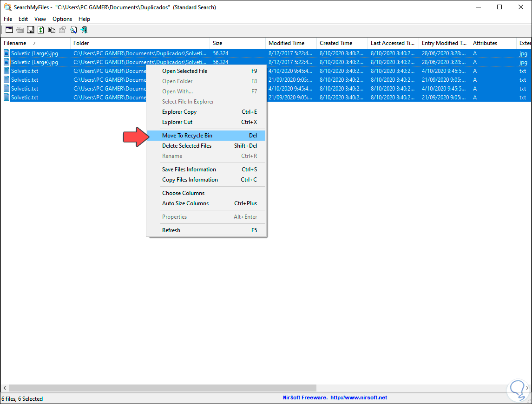Choose Open Selected File from context menu
The image size is (532, 404).
[207, 71]
